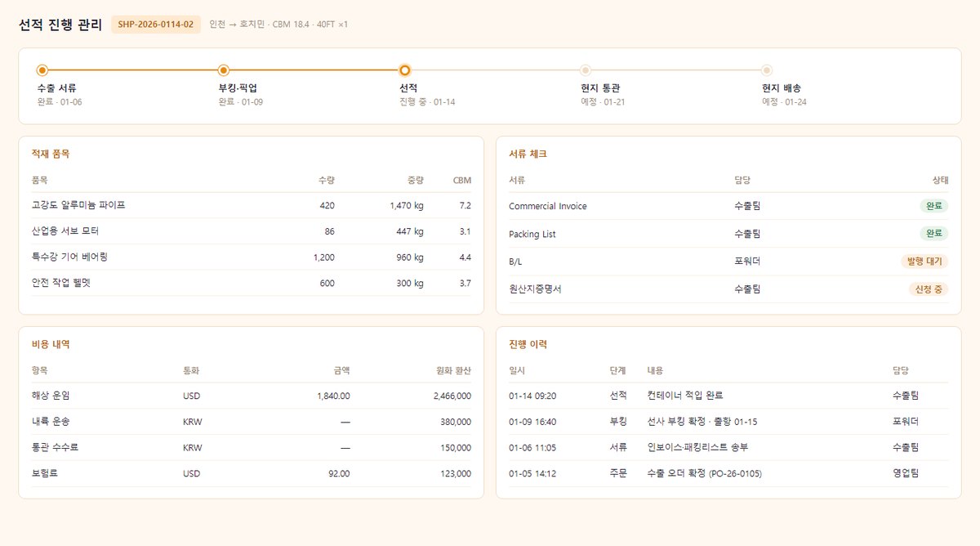The width and height of the screenshot is (980, 546).
Task: Click the 비용 내역 section heading
Action: point(51,344)
